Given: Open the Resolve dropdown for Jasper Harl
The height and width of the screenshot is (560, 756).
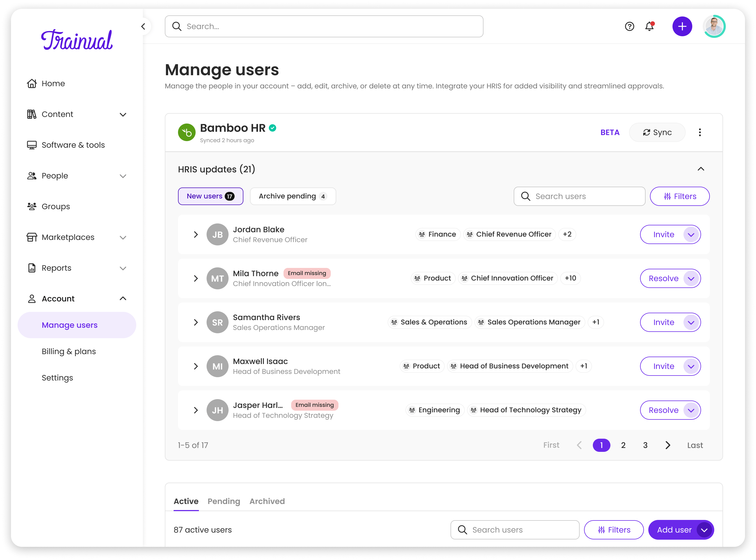Looking at the screenshot, I should 691,410.
